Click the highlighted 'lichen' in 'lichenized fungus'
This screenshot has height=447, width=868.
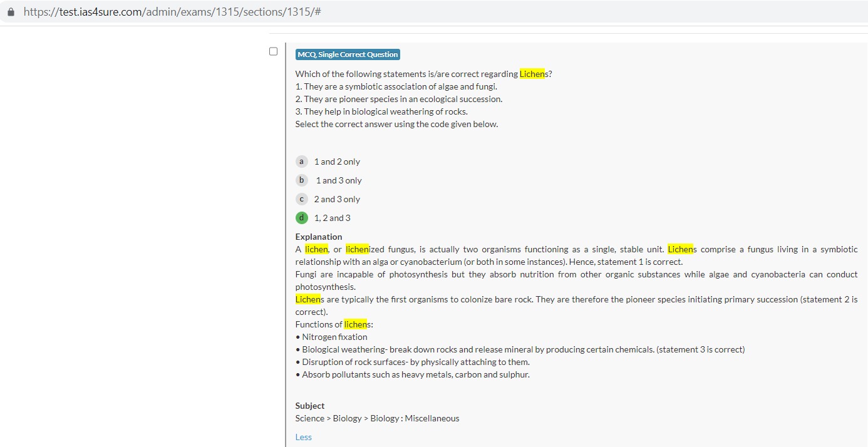pyautogui.click(x=357, y=249)
